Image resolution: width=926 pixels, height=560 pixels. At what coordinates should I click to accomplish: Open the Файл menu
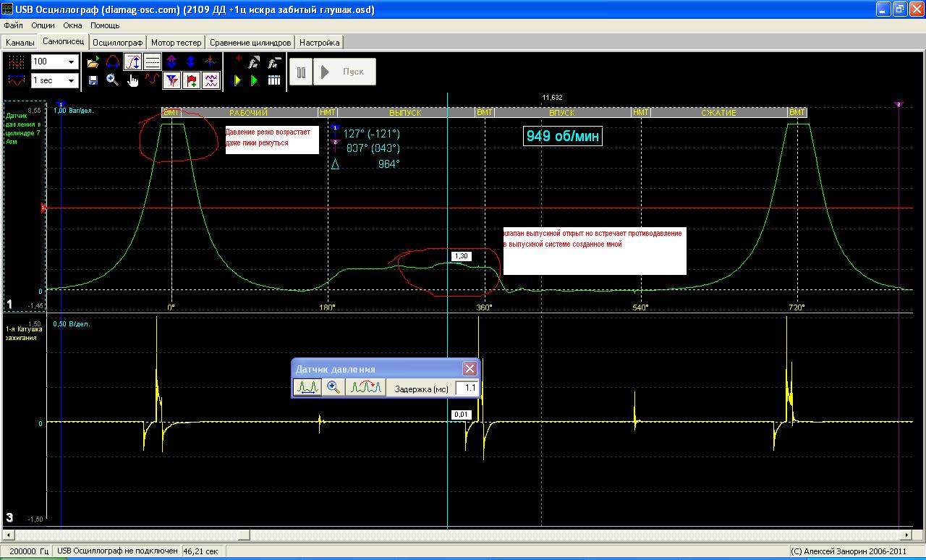pos(13,25)
